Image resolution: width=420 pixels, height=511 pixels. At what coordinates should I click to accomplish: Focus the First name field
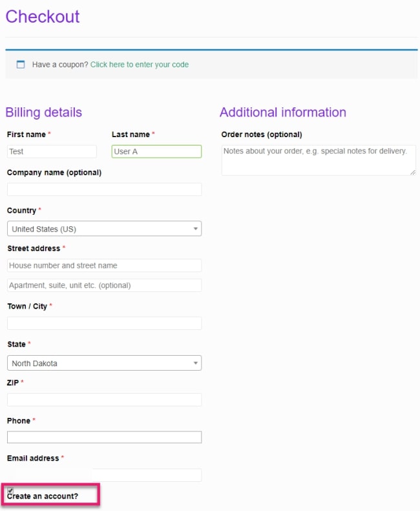tap(52, 151)
